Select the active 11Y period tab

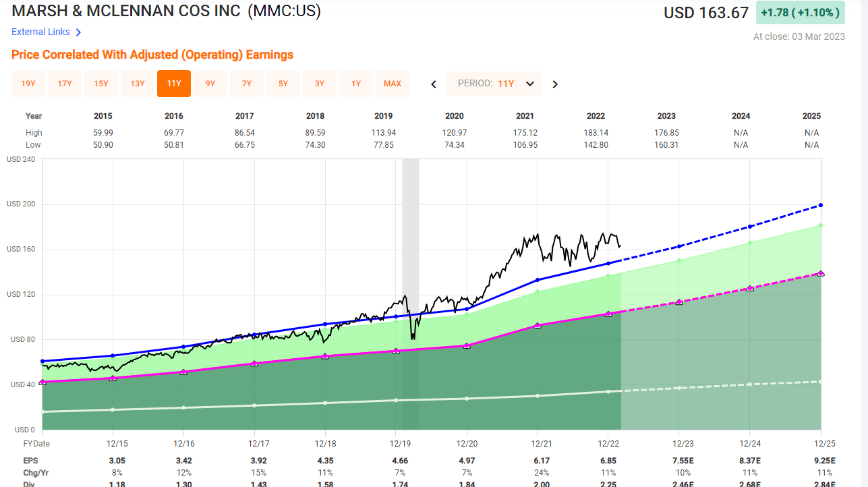click(174, 84)
